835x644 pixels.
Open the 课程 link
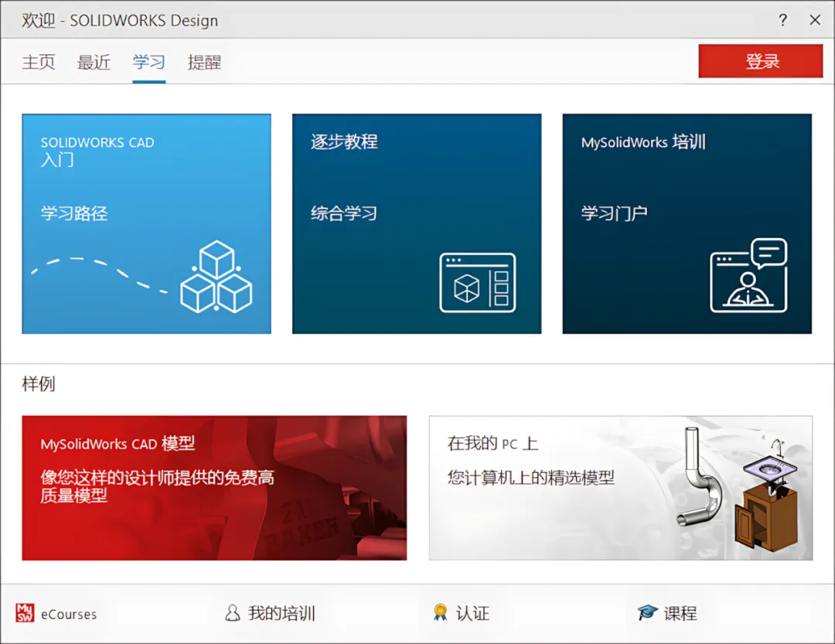click(x=680, y=613)
